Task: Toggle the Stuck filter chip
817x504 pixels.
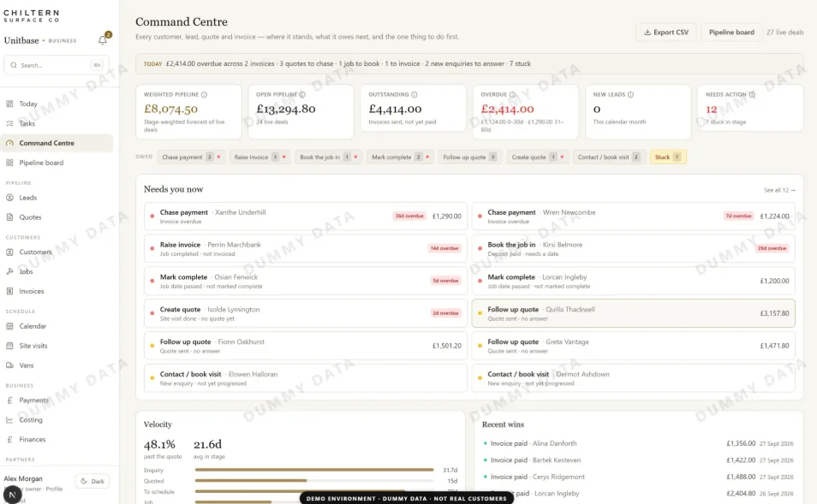Action: [x=668, y=157]
